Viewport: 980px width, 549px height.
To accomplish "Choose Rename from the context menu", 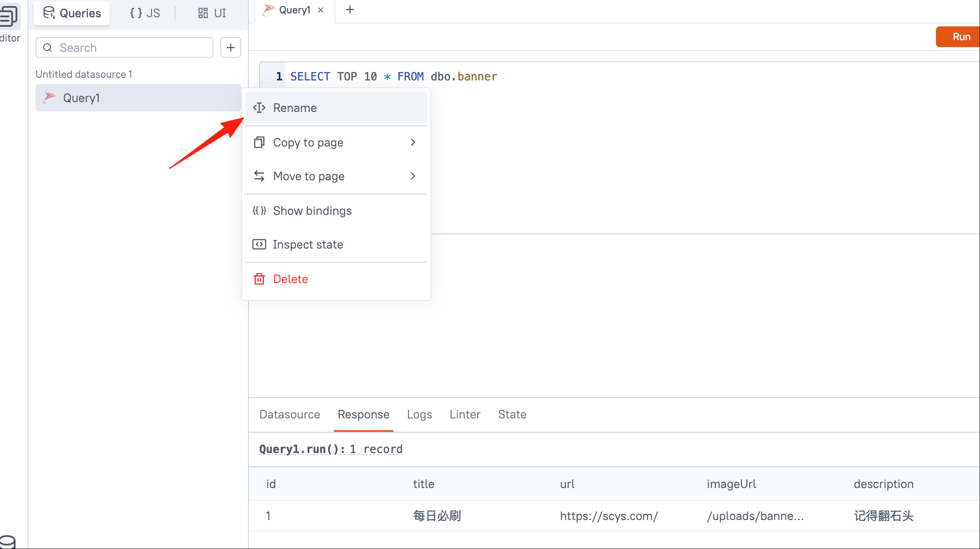I will pyautogui.click(x=336, y=108).
